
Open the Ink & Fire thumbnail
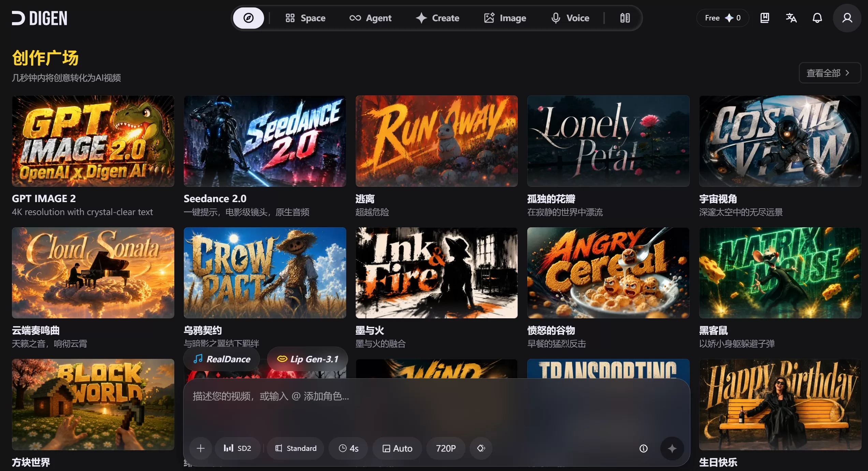tap(437, 273)
